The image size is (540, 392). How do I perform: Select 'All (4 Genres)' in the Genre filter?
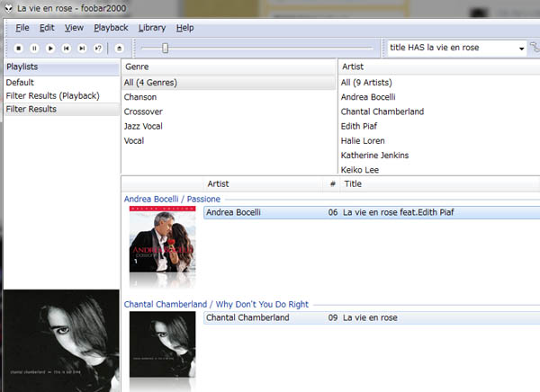[x=229, y=83]
